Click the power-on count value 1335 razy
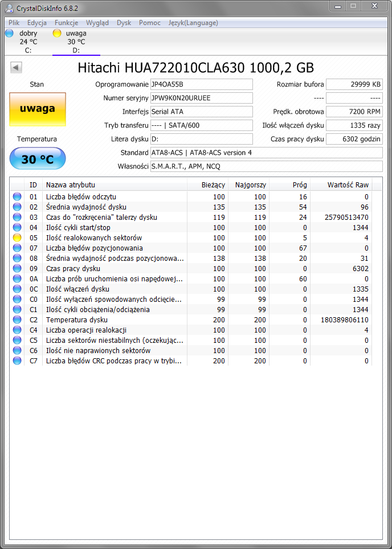 (x=354, y=125)
